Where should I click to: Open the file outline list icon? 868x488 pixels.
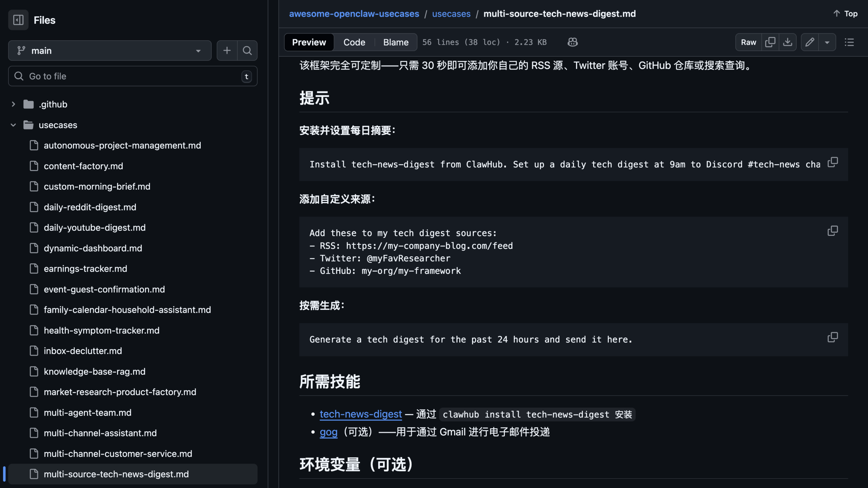coord(849,42)
